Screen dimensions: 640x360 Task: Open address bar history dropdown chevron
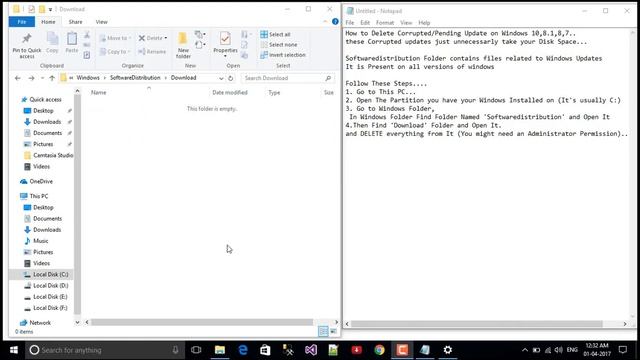pyautogui.click(x=221, y=78)
